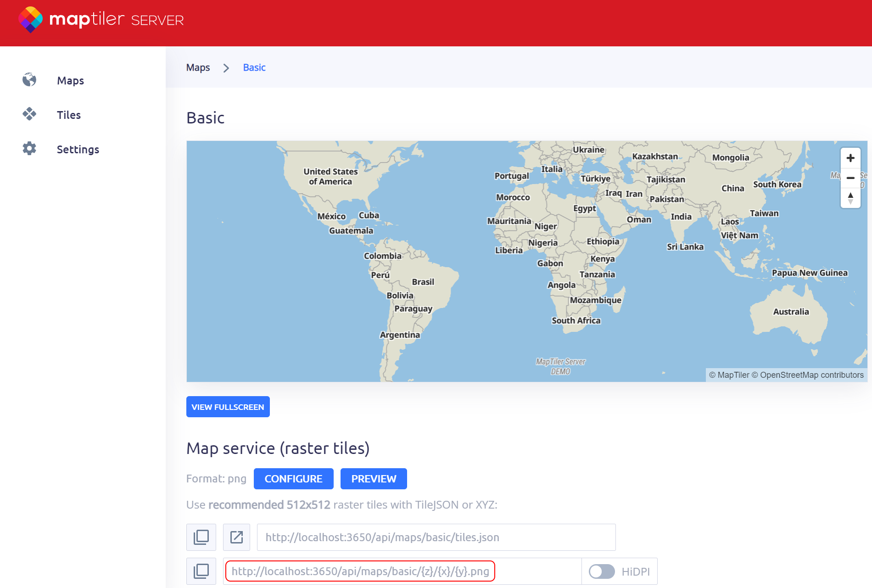Click the Map service (raster tiles) heading

tap(278, 448)
